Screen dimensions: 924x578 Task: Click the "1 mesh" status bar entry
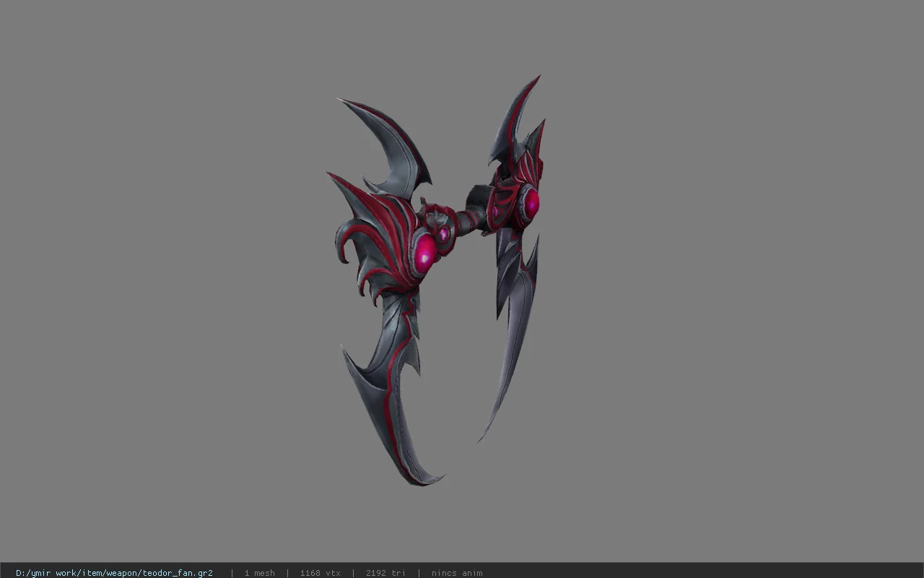[x=259, y=573]
